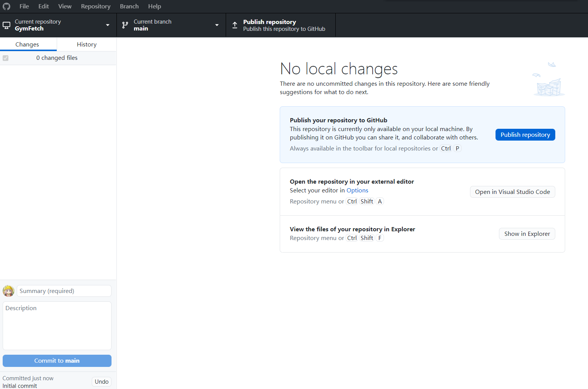Click 'Committed just now' status text

click(28, 378)
